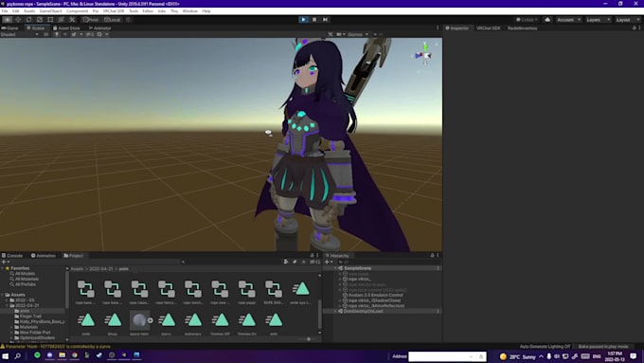Click the Project panel create plus button

(x=5, y=262)
